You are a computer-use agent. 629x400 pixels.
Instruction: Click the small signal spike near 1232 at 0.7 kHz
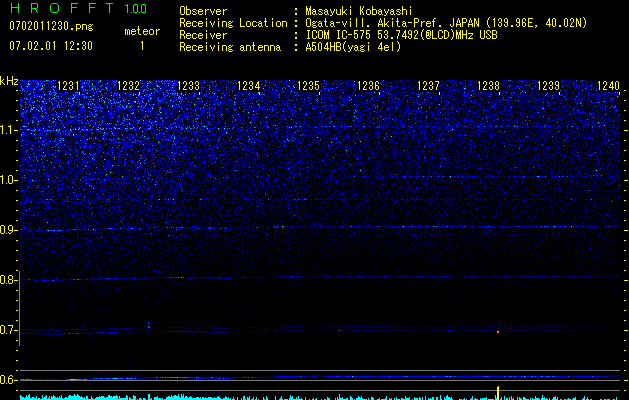click(x=149, y=324)
